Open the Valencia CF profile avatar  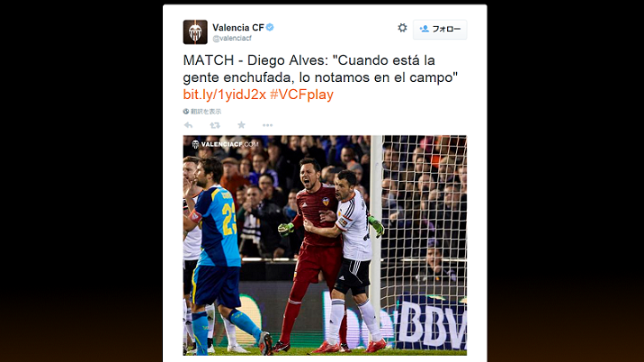(195, 32)
